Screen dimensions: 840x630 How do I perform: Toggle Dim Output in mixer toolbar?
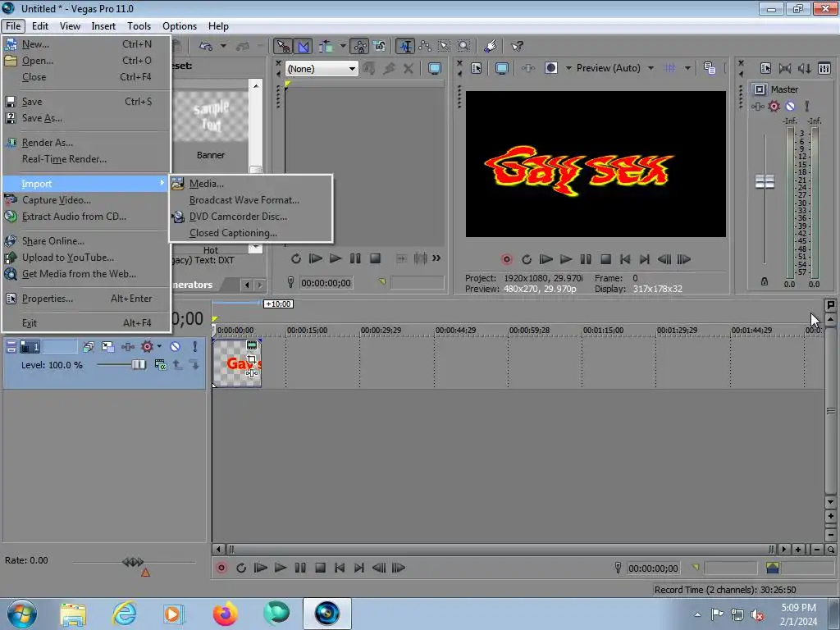point(804,68)
